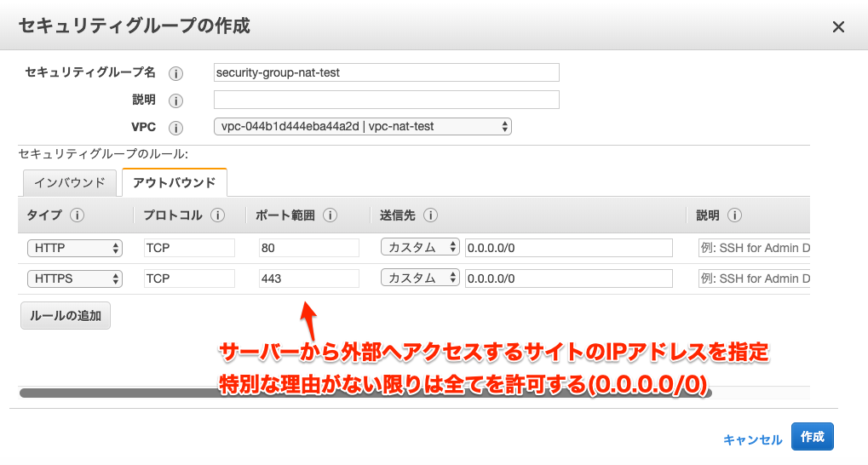868x465 pixels.
Task: Close the セキュリティグループの作成 dialog with X
Action: (838, 26)
